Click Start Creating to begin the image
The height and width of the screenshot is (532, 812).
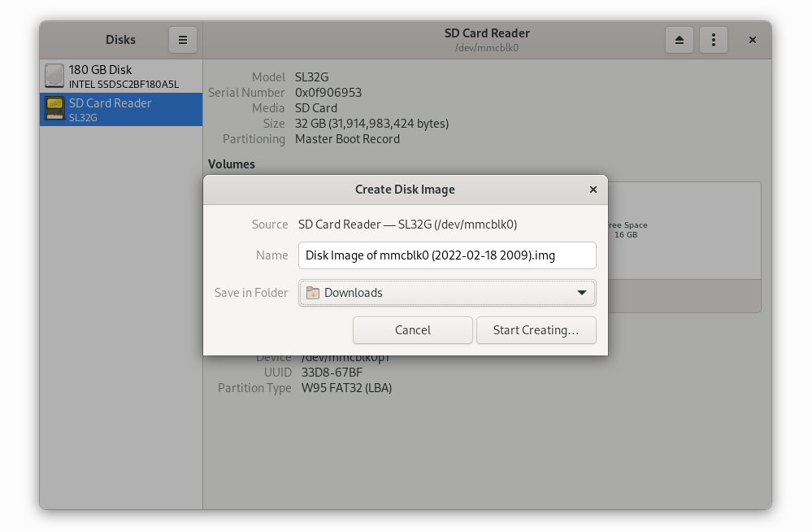pos(536,329)
